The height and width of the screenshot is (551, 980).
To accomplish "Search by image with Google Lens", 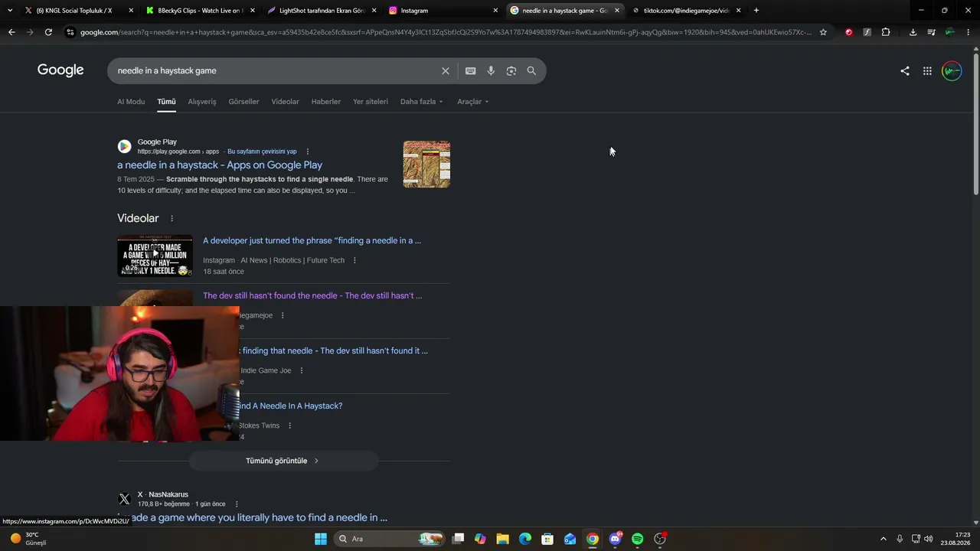I will click(x=511, y=71).
